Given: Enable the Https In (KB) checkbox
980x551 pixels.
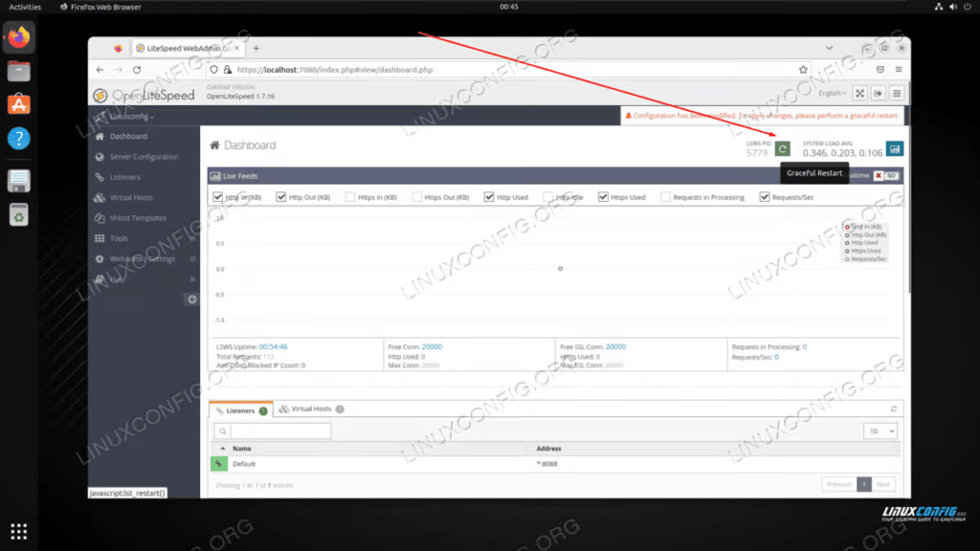Looking at the screenshot, I should point(349,197).
